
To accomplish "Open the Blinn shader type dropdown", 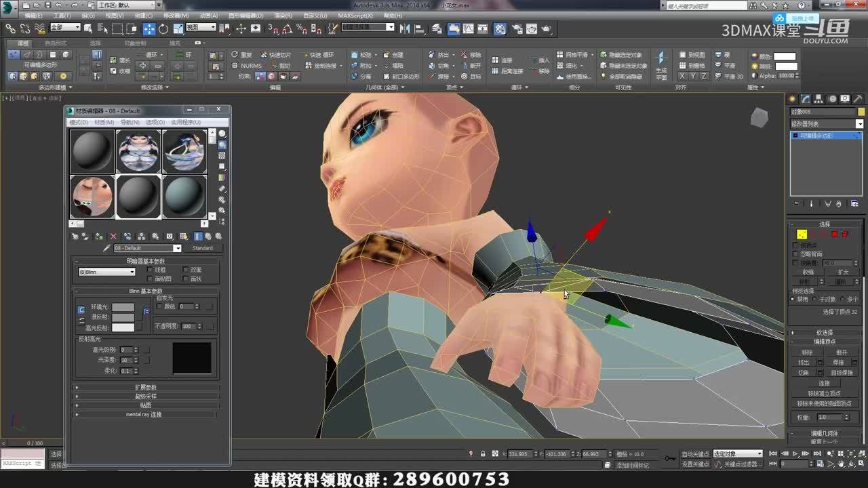I will 107,272.
